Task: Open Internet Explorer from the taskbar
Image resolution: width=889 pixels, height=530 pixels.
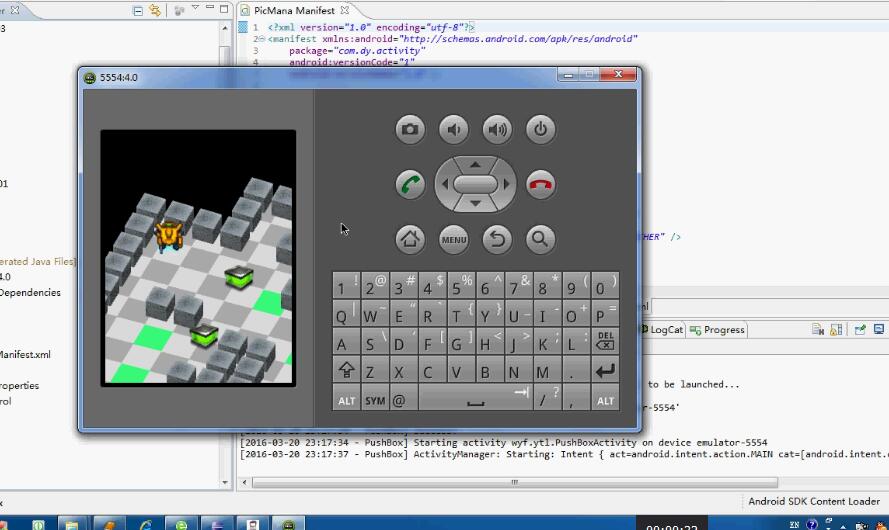Action: 145,524
